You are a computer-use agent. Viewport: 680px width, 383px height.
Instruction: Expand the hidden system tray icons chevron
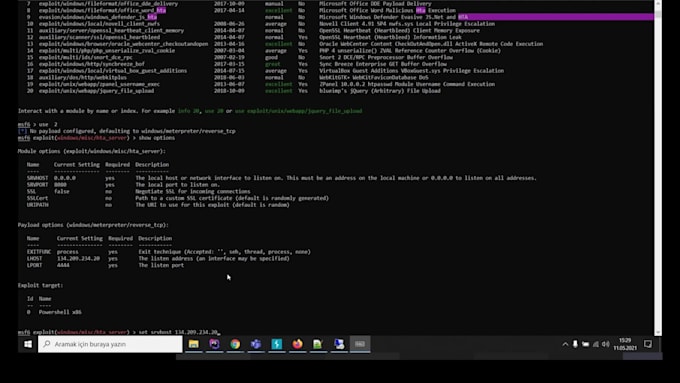coord(565,344)
